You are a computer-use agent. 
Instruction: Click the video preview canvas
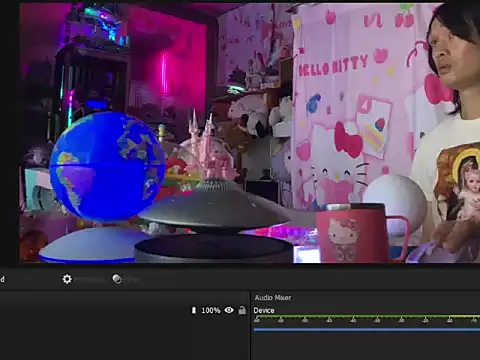point(250,133)
